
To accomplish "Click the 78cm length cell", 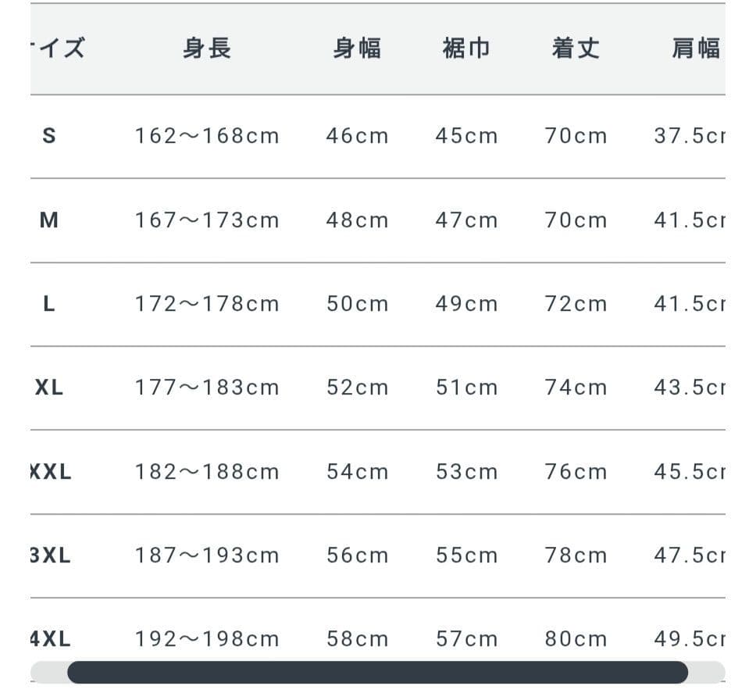I will 576,555.
